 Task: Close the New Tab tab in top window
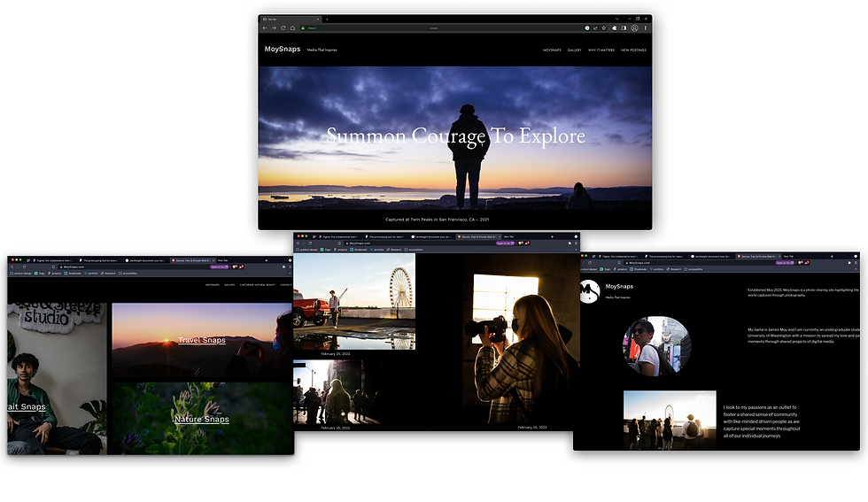tap(318, 19)
